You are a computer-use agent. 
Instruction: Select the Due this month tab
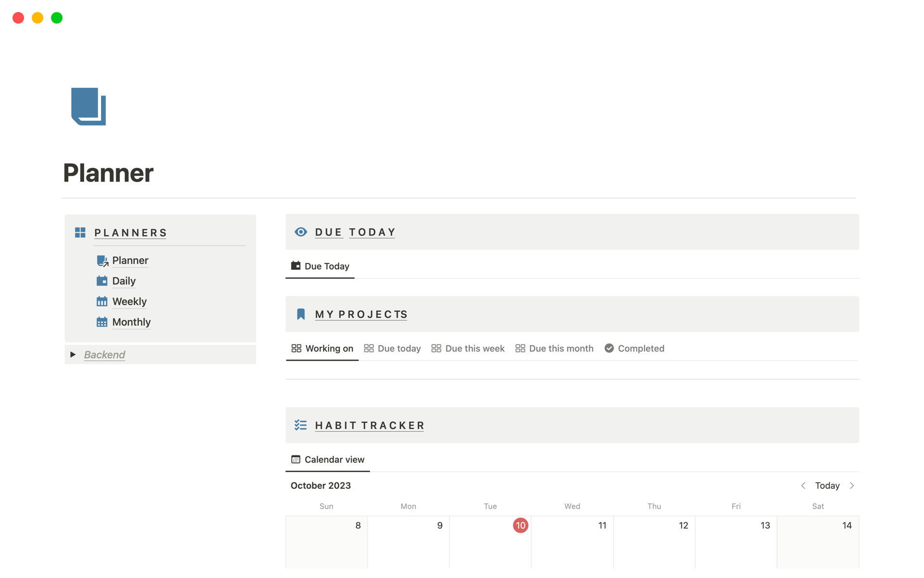(554, 348)
